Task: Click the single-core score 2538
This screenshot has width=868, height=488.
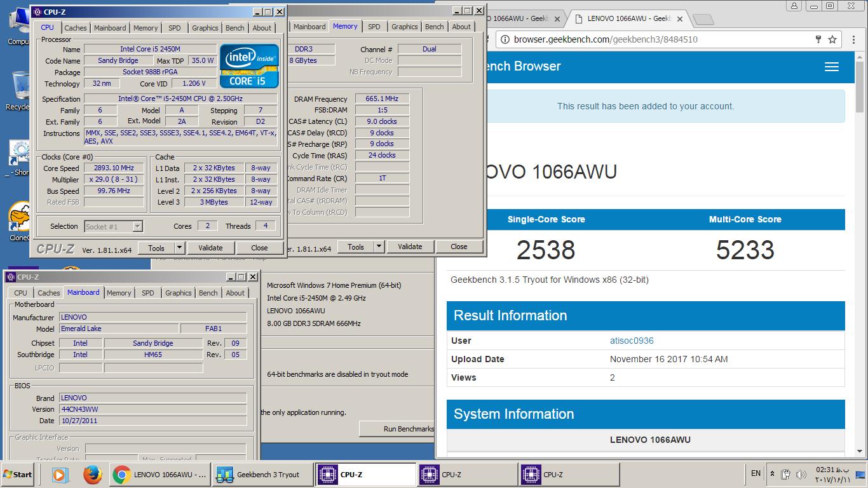Action: tap(546, 250)
